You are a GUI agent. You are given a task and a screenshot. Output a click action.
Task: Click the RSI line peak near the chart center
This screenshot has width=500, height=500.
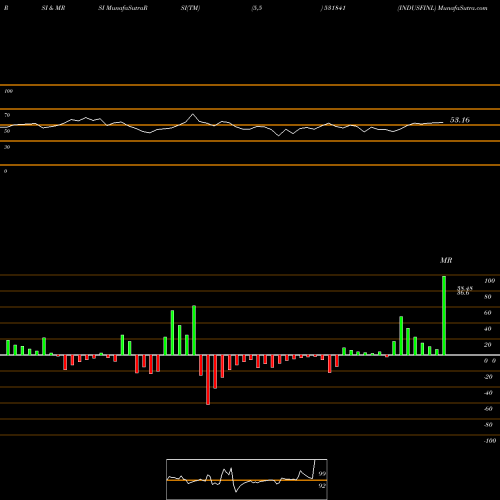(193, 115)
